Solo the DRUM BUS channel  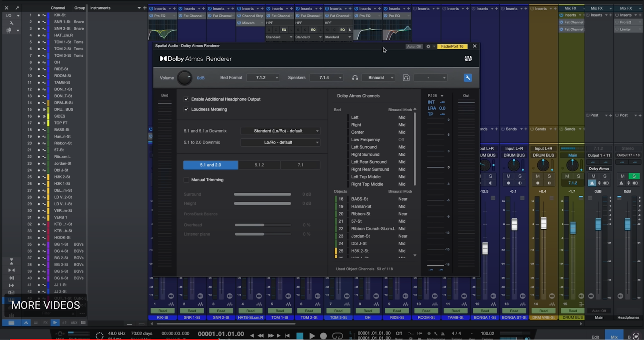(x=578, y=176)
